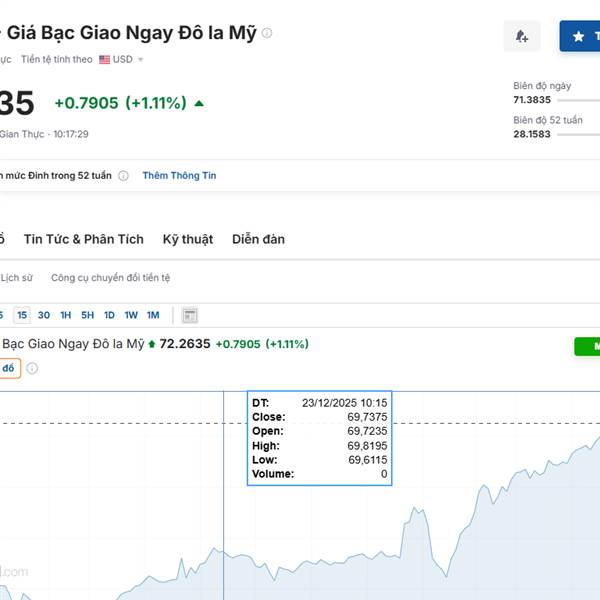
Task: Switch to the Kỹ thuật tab
Action: pos(188,239)
